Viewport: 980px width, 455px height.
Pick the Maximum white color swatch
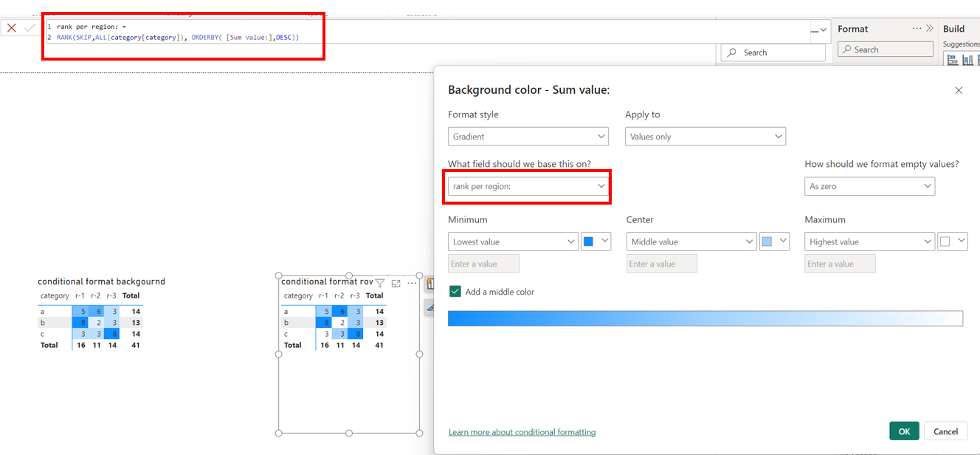coord(953,242)
